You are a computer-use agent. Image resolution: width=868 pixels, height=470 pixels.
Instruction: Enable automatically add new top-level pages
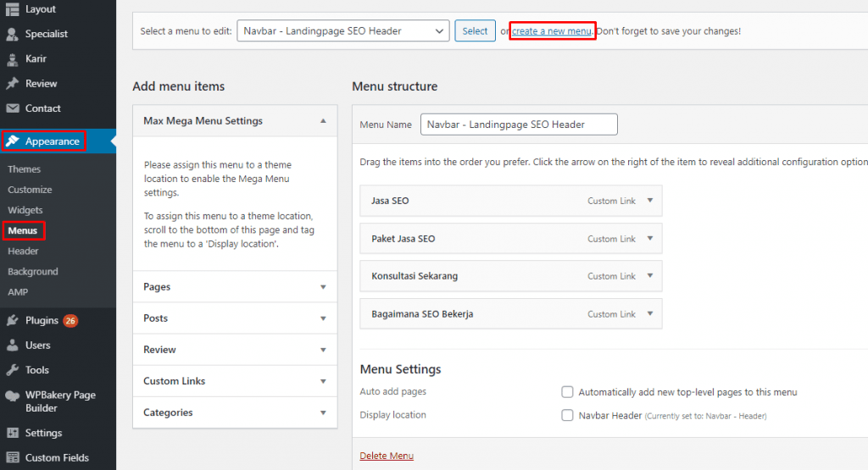[x=567, y=392]
